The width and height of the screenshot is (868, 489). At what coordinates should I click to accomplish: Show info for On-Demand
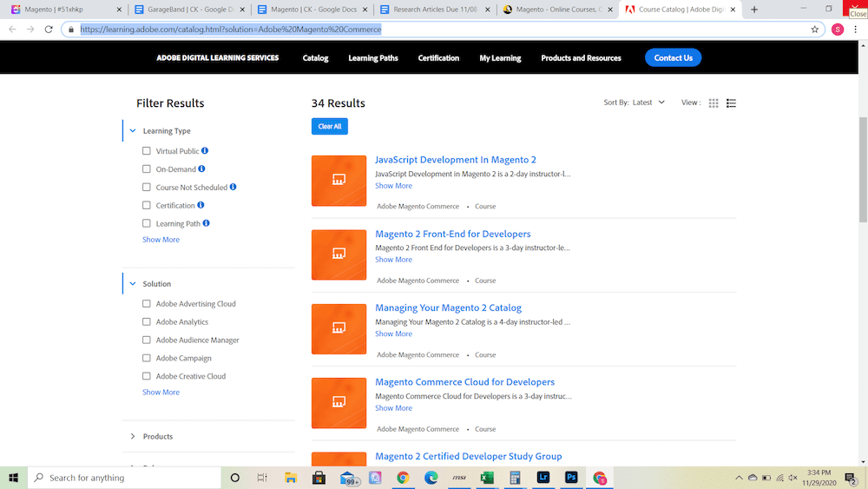201,169
